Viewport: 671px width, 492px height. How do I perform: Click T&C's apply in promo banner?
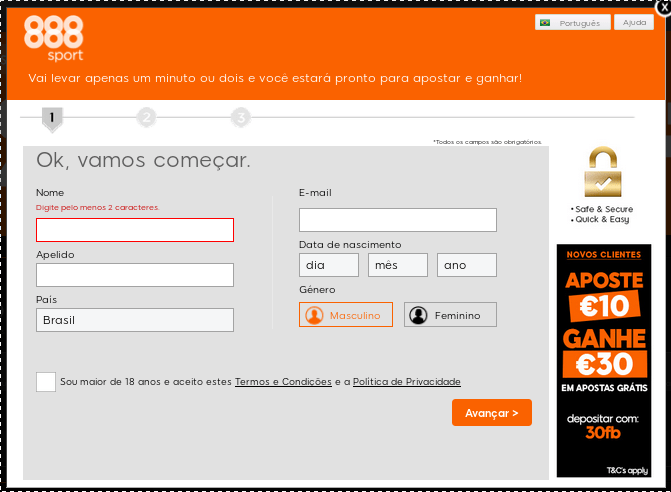(627, 470)
